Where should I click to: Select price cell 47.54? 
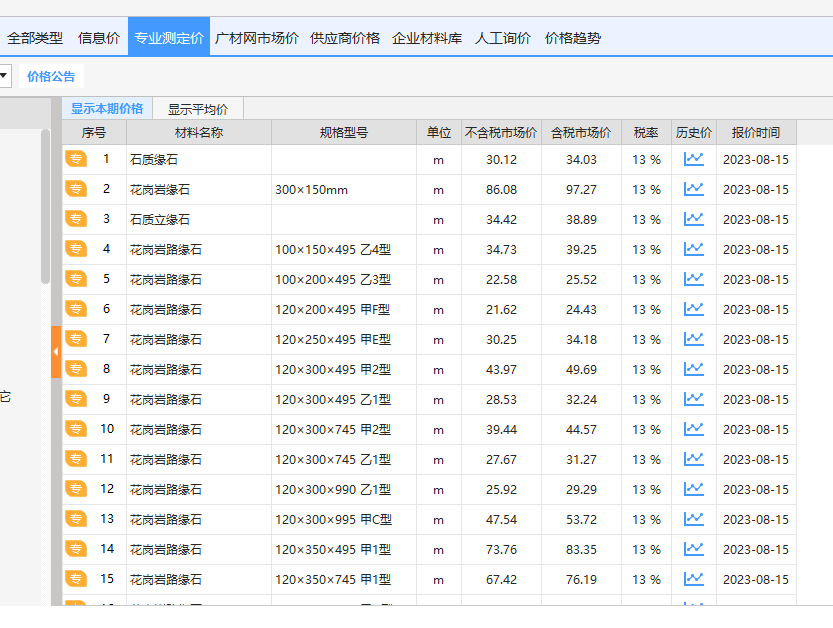tap(501, 520)
